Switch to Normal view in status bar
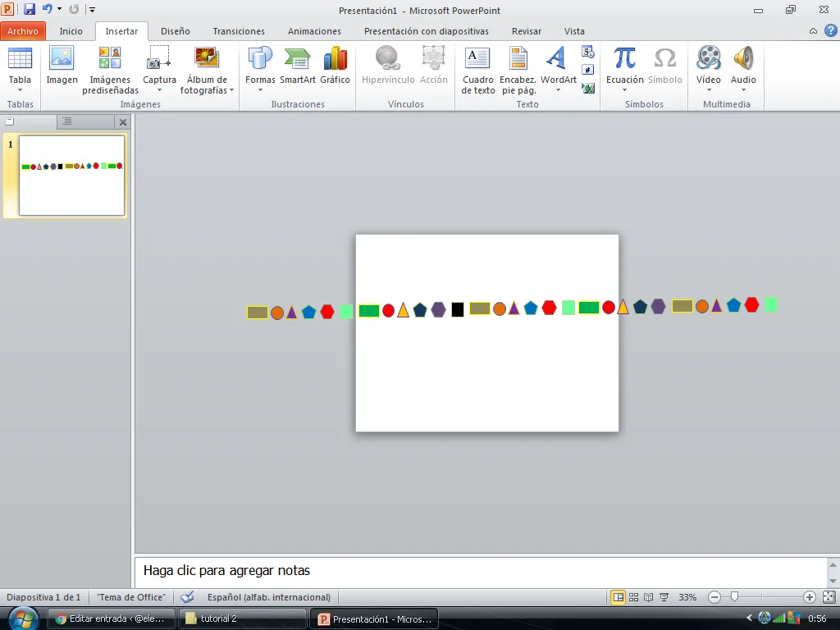 (x=619, y=597)
